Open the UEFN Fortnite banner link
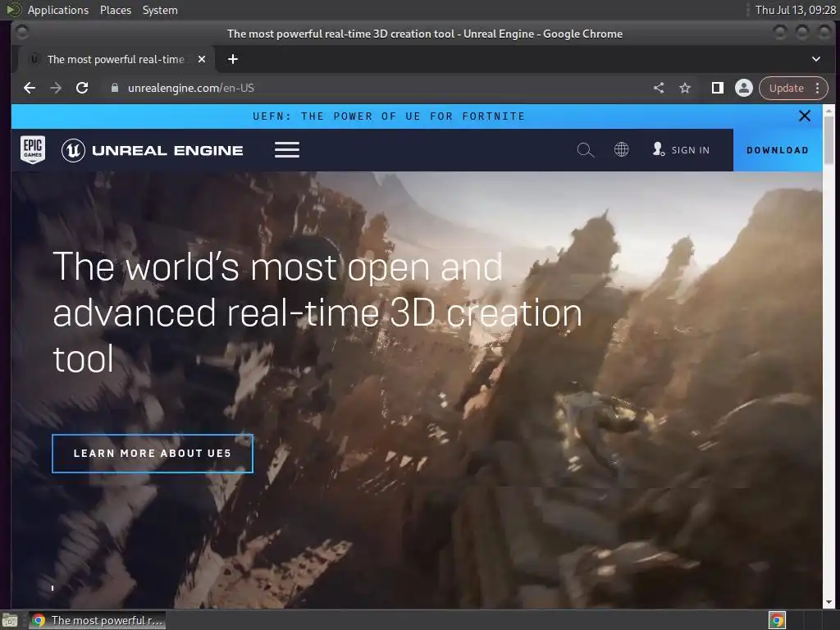Viewport: 840px width, 630px height. point(389,116)
